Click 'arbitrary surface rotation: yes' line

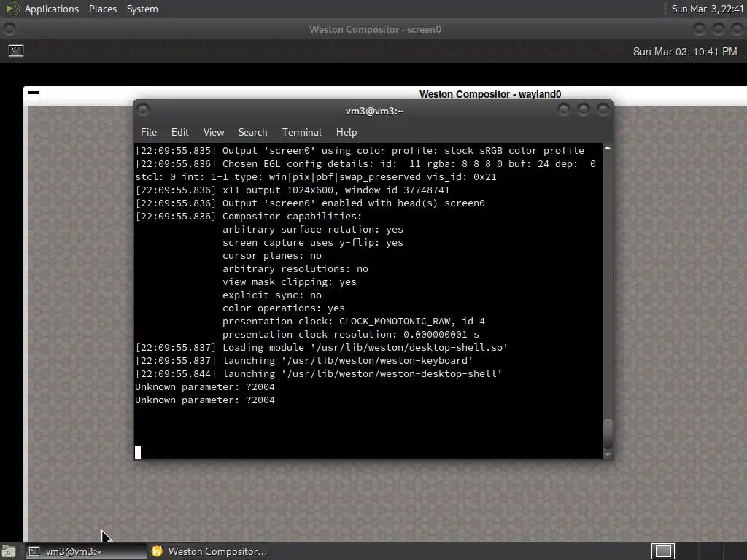click(312, 230)
